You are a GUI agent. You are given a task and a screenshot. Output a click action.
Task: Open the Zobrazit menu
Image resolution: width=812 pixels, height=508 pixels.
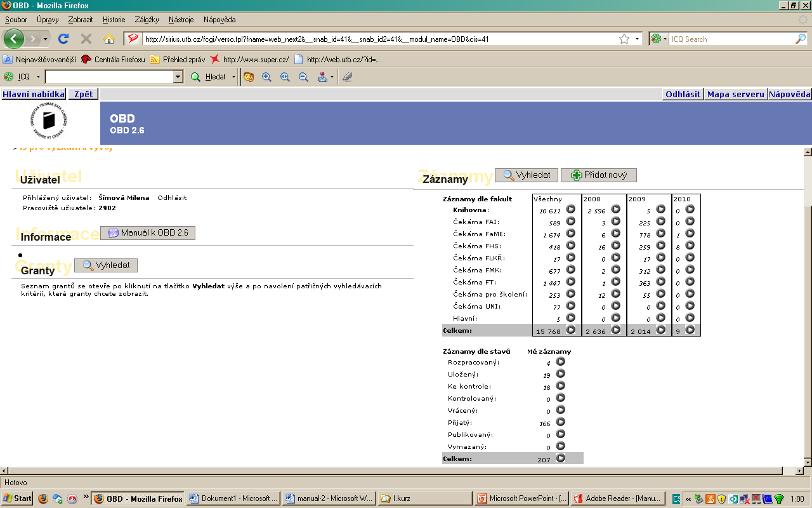pyautogui.click(x=81, y=20)
